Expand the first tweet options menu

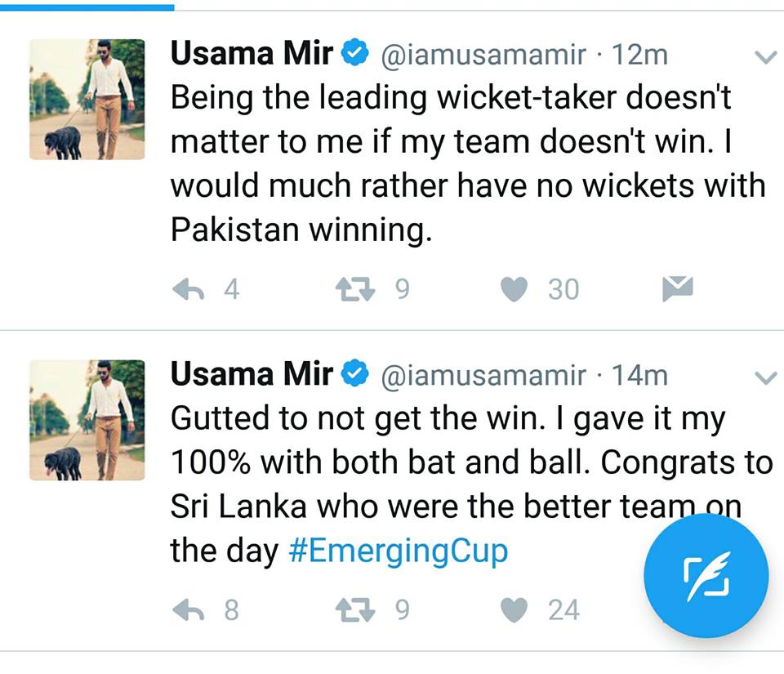765,57
